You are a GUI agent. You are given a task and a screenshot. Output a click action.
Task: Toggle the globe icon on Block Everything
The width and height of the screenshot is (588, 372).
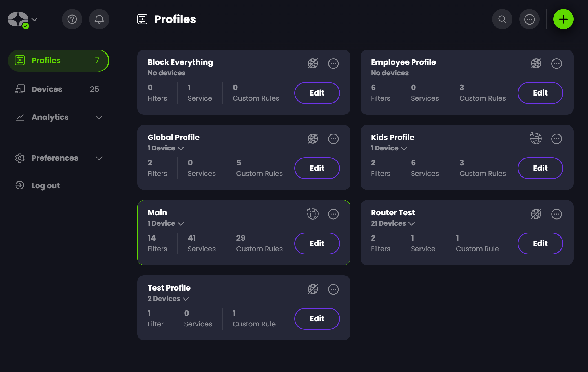[313, 63]
